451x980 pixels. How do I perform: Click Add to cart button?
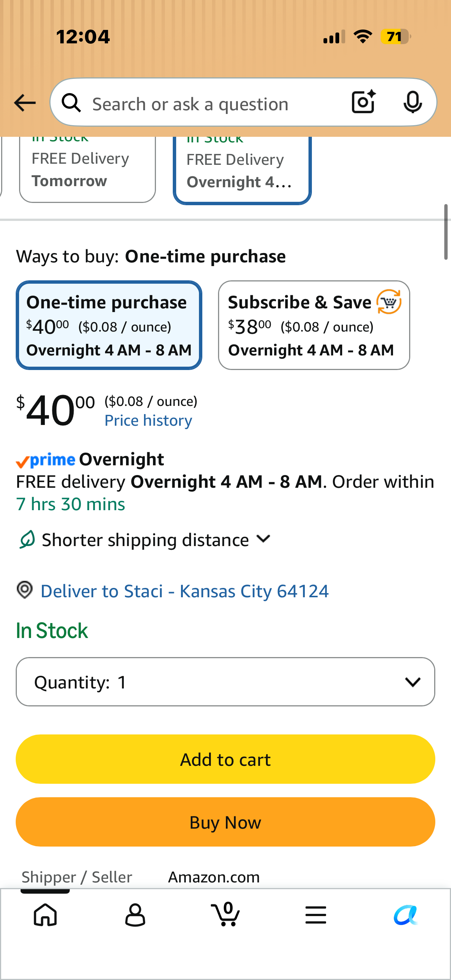[225, 759]
